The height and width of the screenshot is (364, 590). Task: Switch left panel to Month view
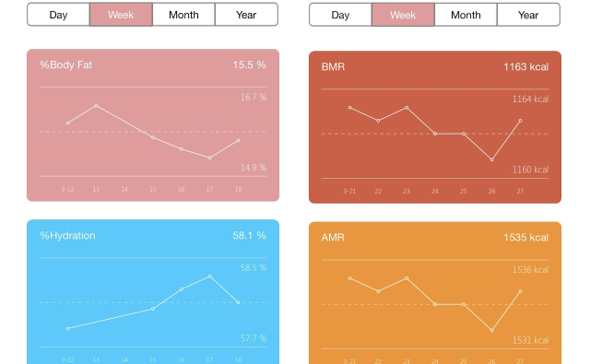coord(183,15)
